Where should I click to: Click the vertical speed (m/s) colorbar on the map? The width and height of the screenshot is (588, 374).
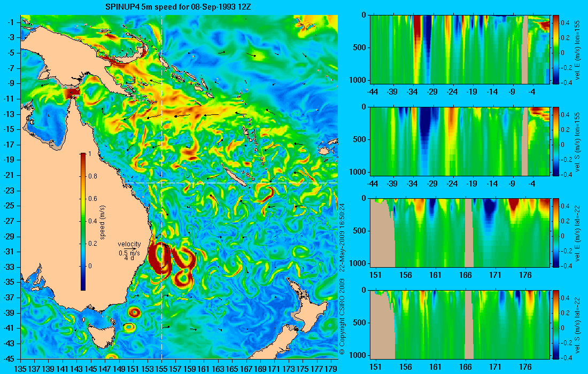[x=83, y=222]
